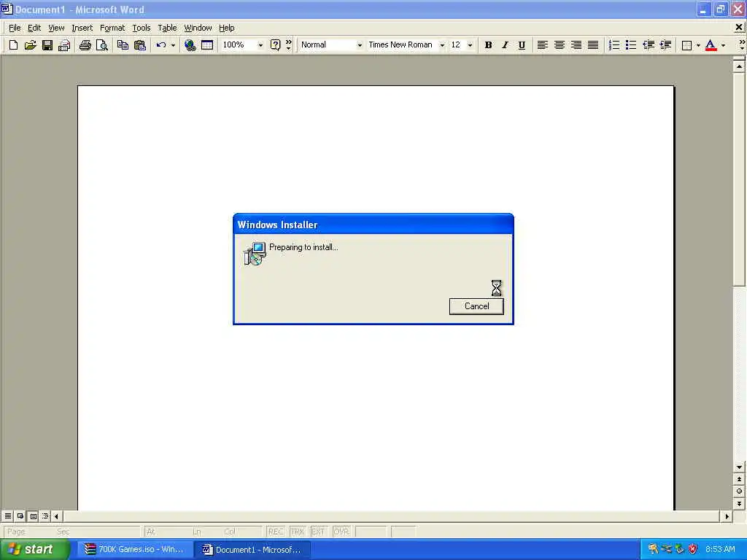747x560 pixels.
Task: Align text left
Action: point(542,45)
